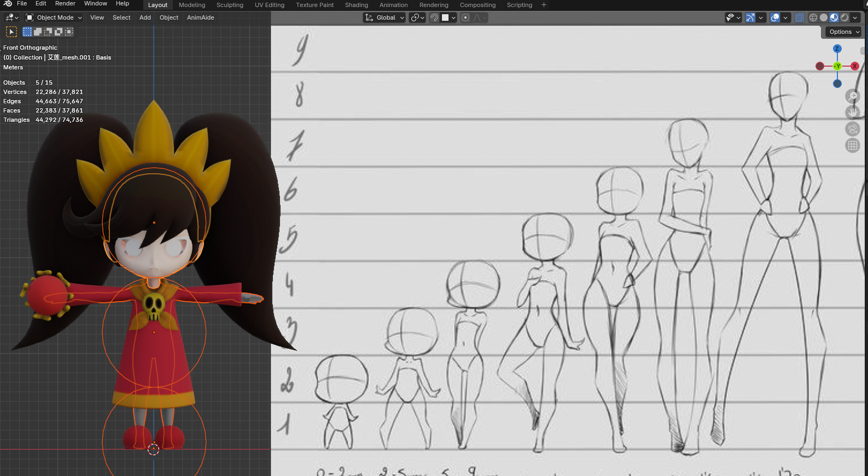Open the Window menu
868x476 pixels.
tap(96, 3)
